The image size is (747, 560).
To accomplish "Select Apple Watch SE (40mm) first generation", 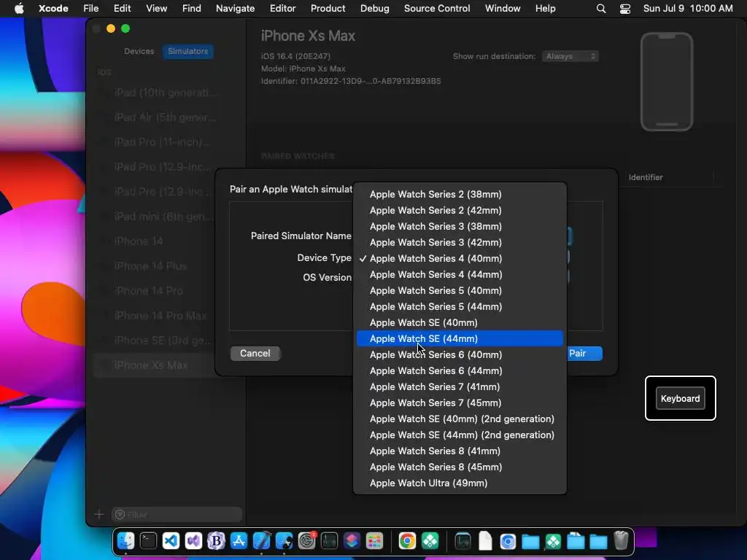I will [460, 322].
